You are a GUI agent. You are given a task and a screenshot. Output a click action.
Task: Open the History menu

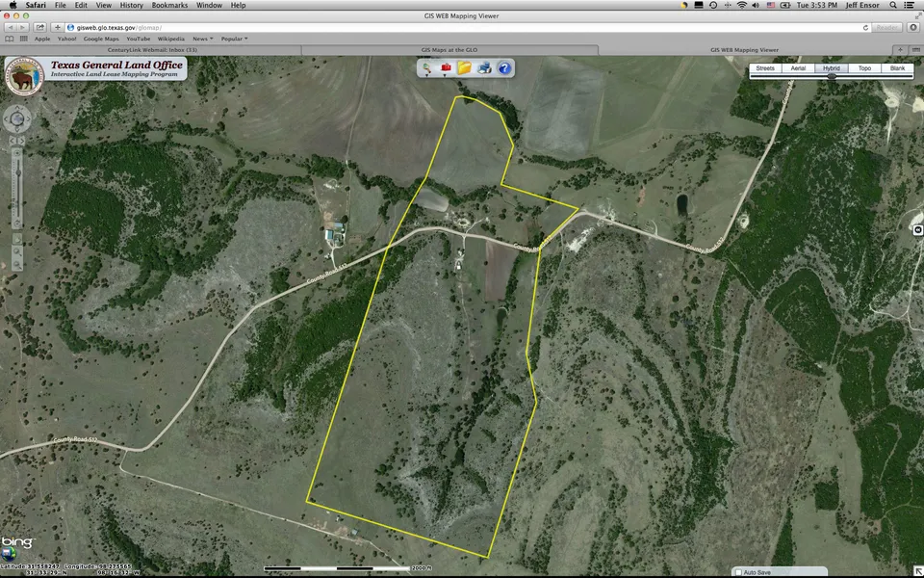pyautogui.click(x=131, y=5)
